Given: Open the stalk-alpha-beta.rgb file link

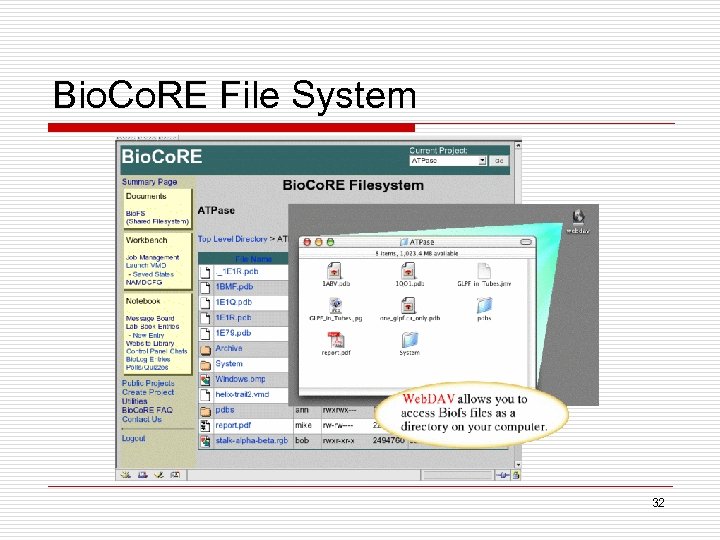Looking at the screenshot, I should pos(252,441).
